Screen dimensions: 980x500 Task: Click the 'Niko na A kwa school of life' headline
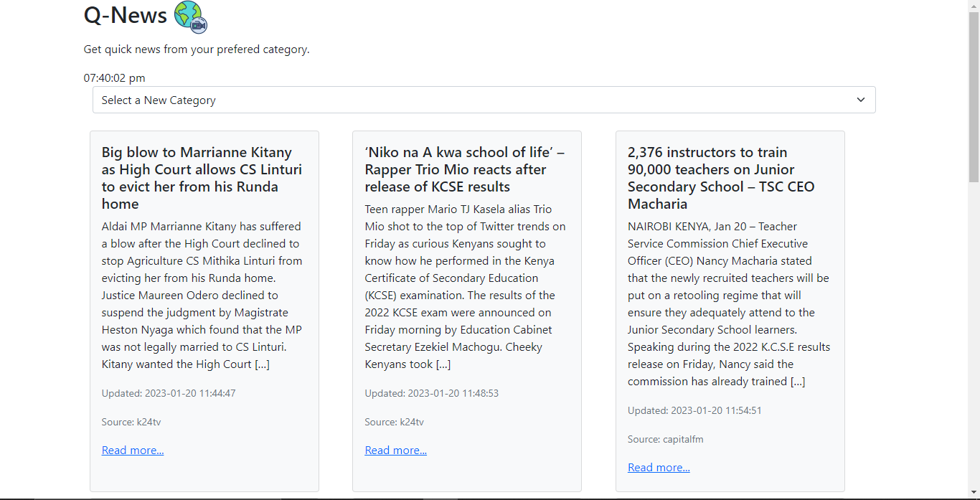tap(466, 169)
